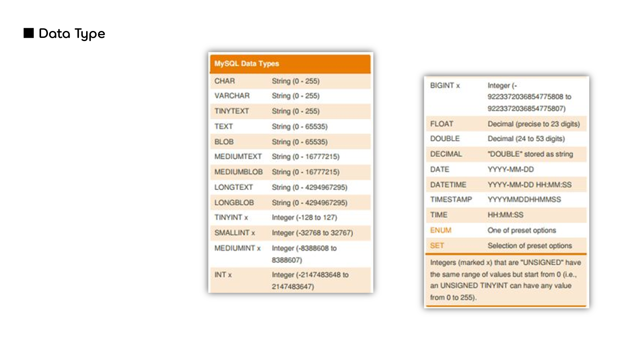Select 'HH:MM:SS' in the TIME row
The height and width of the screenshot is (362, 644).
tap(506, 215)
